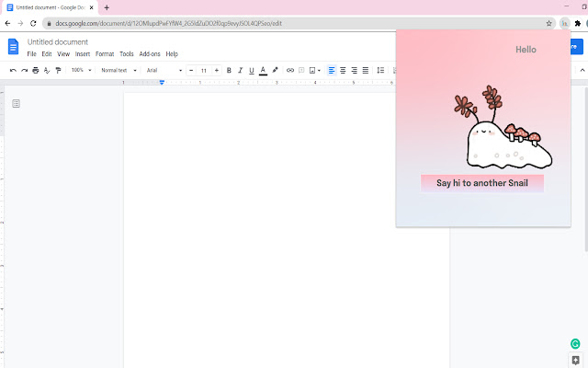Expand the insert image dropdown arrow
This screenshot has height=368, width=588.
(319, 70)
